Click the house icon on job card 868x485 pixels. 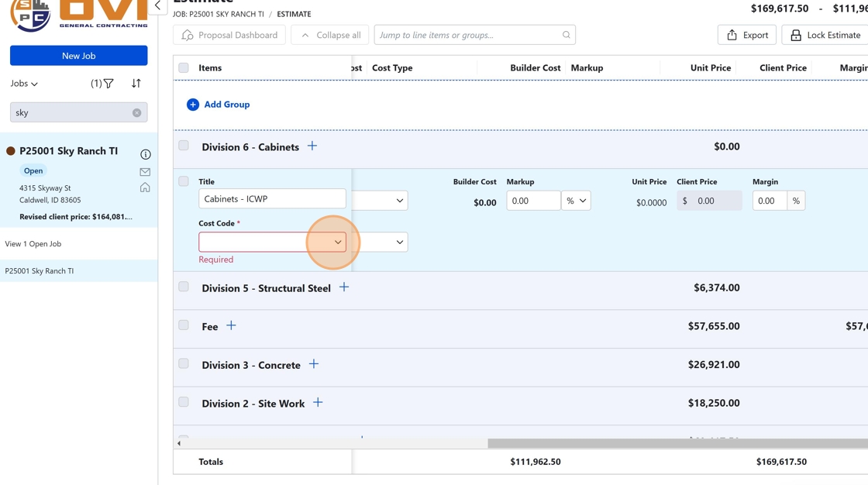tap(145, 187)
